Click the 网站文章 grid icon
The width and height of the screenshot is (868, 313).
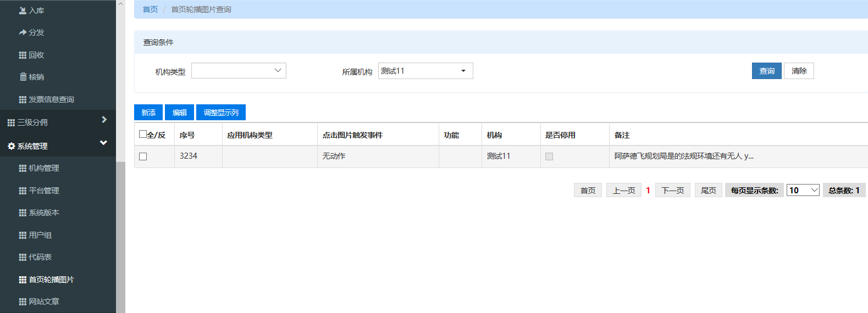[x=23, y=301]
